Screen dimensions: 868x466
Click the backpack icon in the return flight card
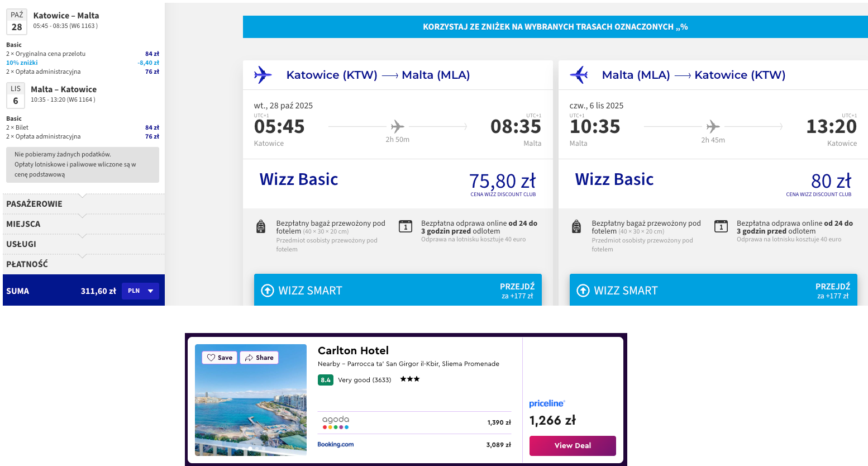[576, 226]
